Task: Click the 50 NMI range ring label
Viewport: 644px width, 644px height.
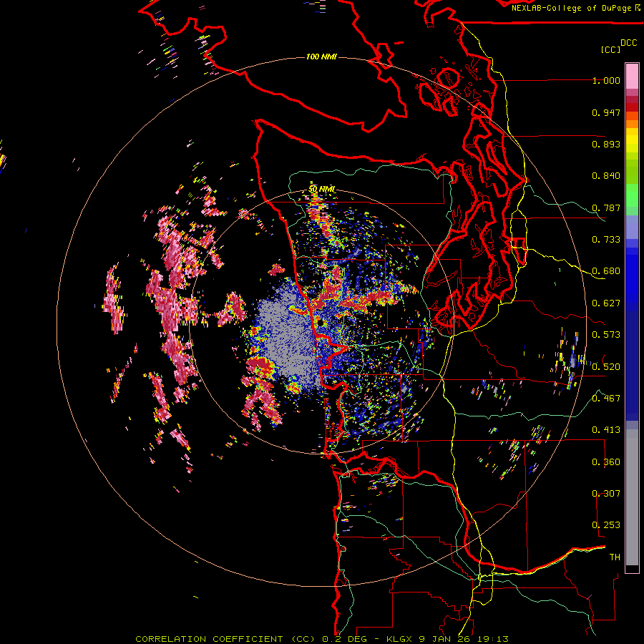Action: coord(321,190)
